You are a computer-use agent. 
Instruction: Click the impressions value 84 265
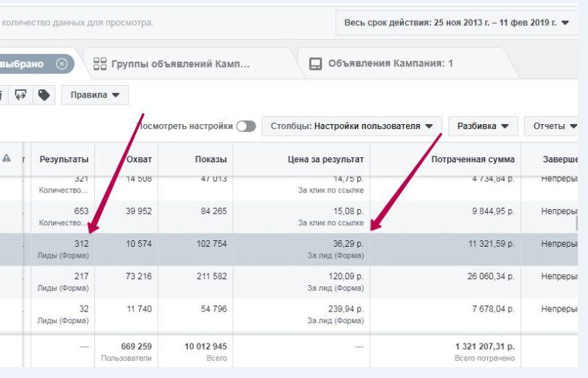coord(214,211)
